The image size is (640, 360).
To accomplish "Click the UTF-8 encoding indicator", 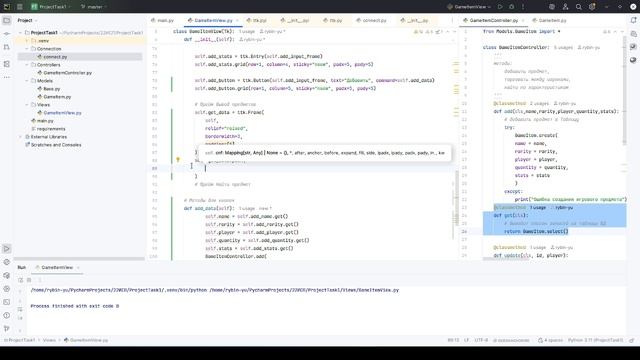I will pyautogui.click(x=481, y=340).
